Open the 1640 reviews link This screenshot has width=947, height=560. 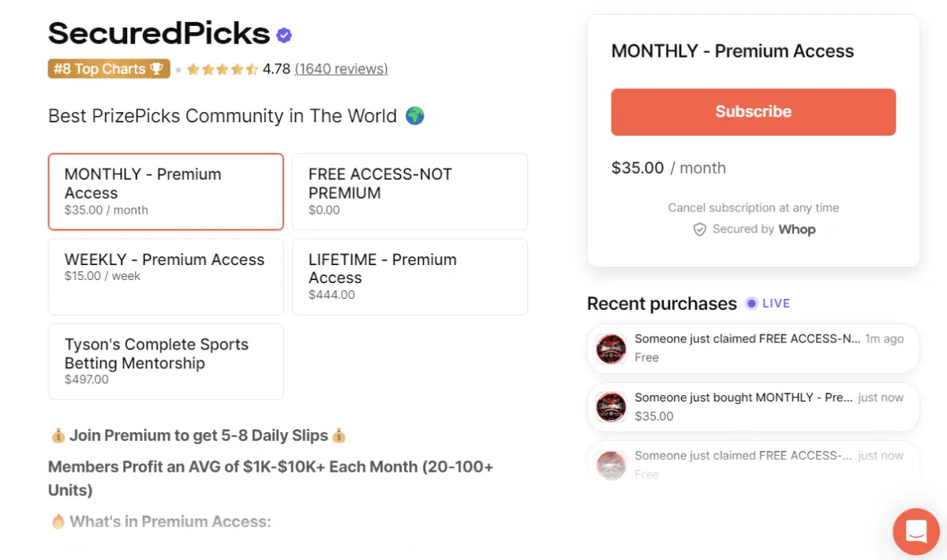[341, 69]
